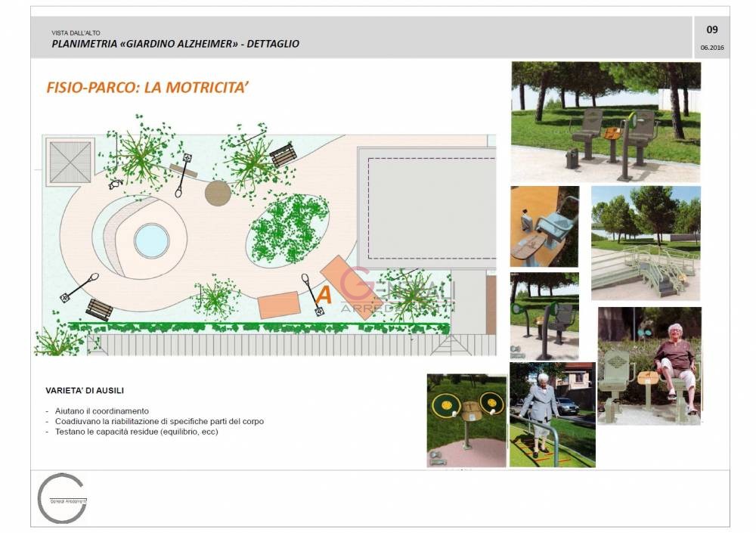This screenshot has width=756, height=533.
Task: Open the close-up pedal equipment photo
Action: pyautogui.click(x=544, y=226)
